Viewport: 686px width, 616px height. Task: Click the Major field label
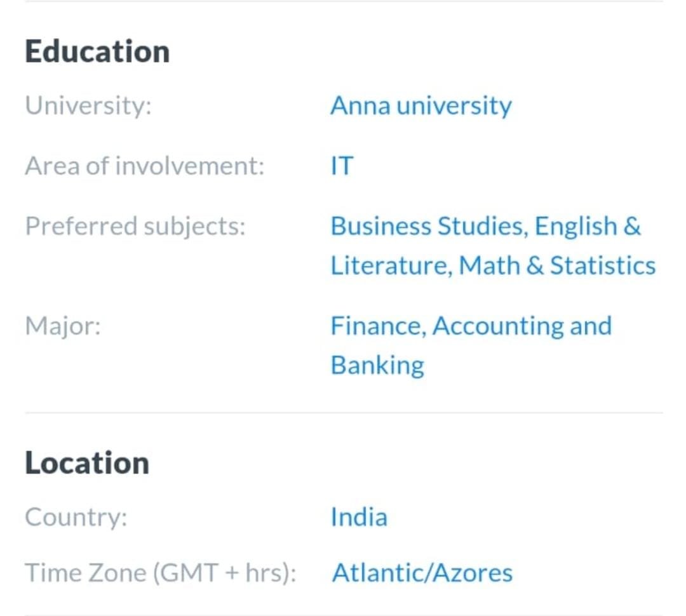pos(63,326)
